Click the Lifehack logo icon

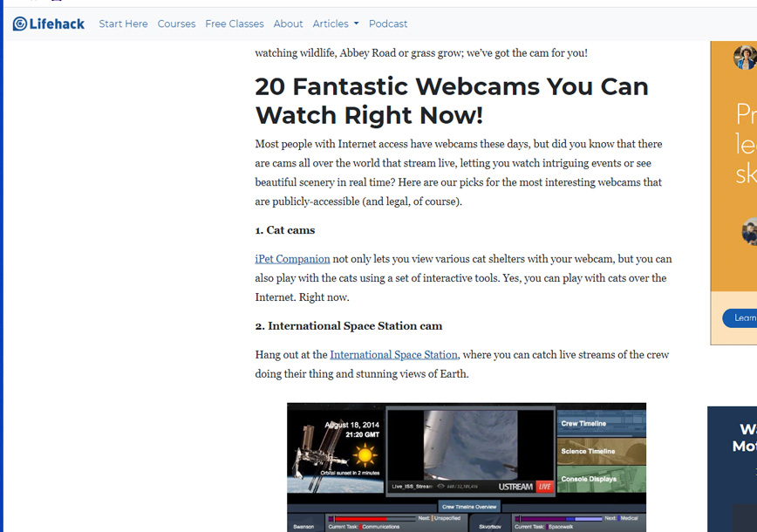coord(20,24)
